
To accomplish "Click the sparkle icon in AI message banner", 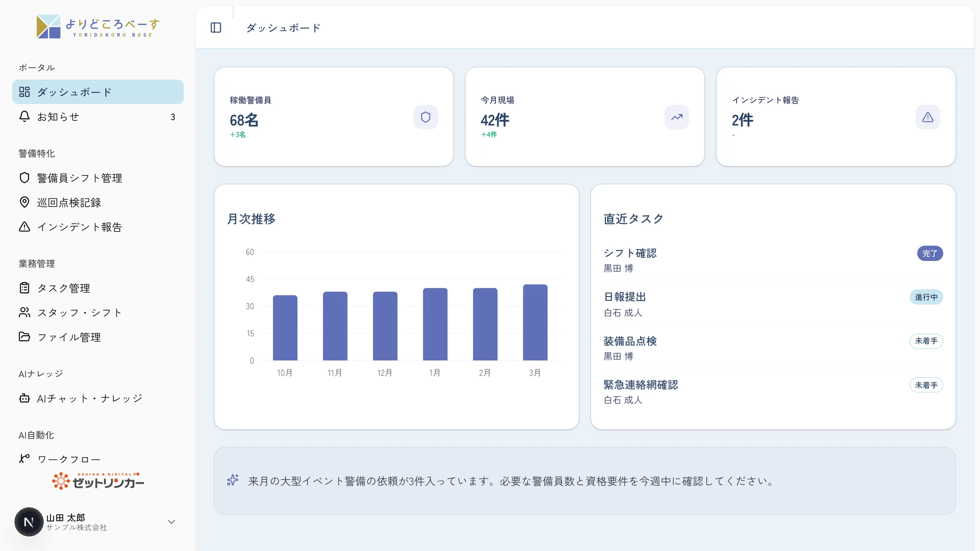I will coord(232,480).
